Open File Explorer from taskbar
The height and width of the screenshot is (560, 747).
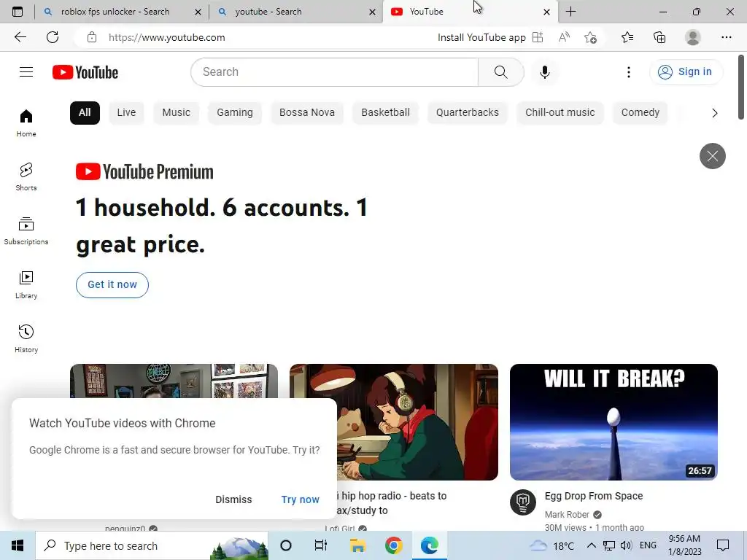point(357,545)
